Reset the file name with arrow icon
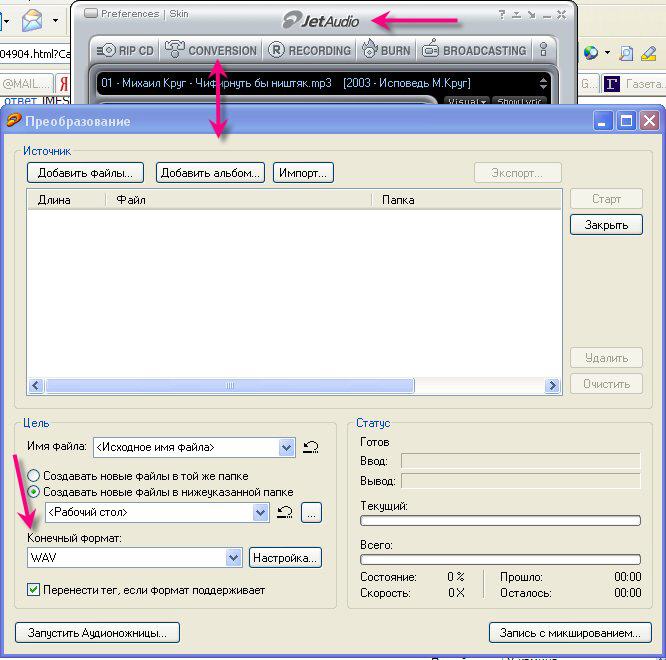This screenshot has height=660, width=666. click(311, 448)
